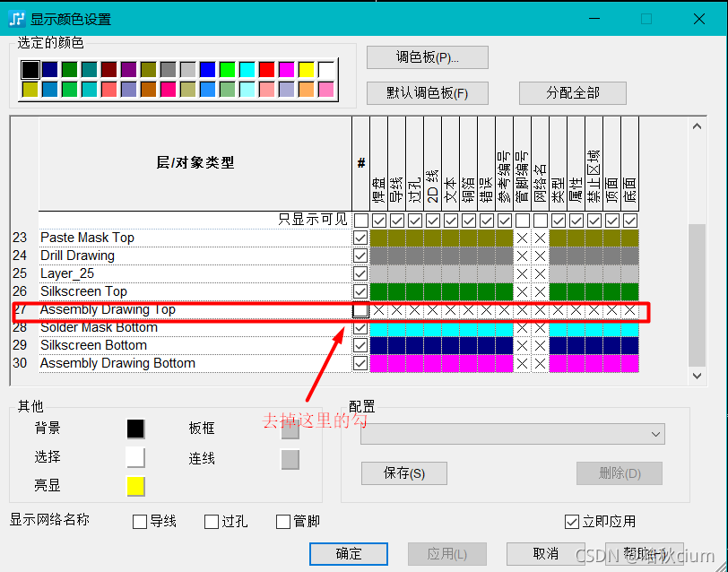Click the 选择 white color swatch
This screenshot has height=572, width=728.
135,458
